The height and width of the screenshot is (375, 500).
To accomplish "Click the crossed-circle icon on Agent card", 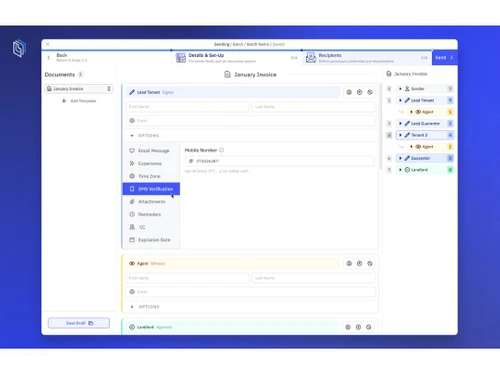I will [x=370, y=263].
